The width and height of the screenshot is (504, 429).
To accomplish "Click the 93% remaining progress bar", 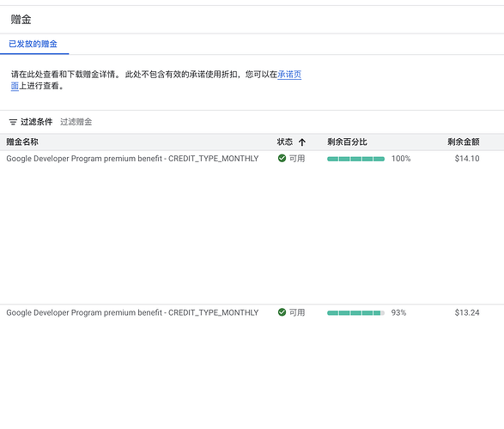I will pyautogui.click(x=355, y=313).
